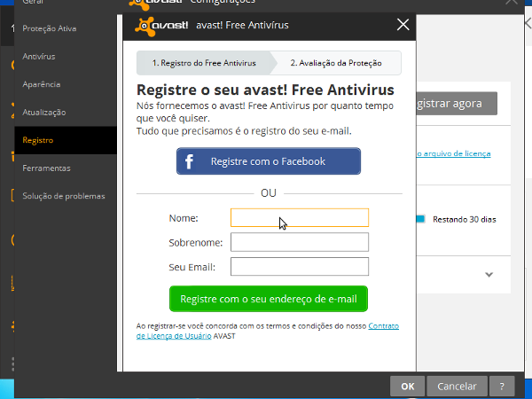Viewport: 532px width, 399px height.
Task: Click into the Sobrenome text field
Action: (300, 242)
